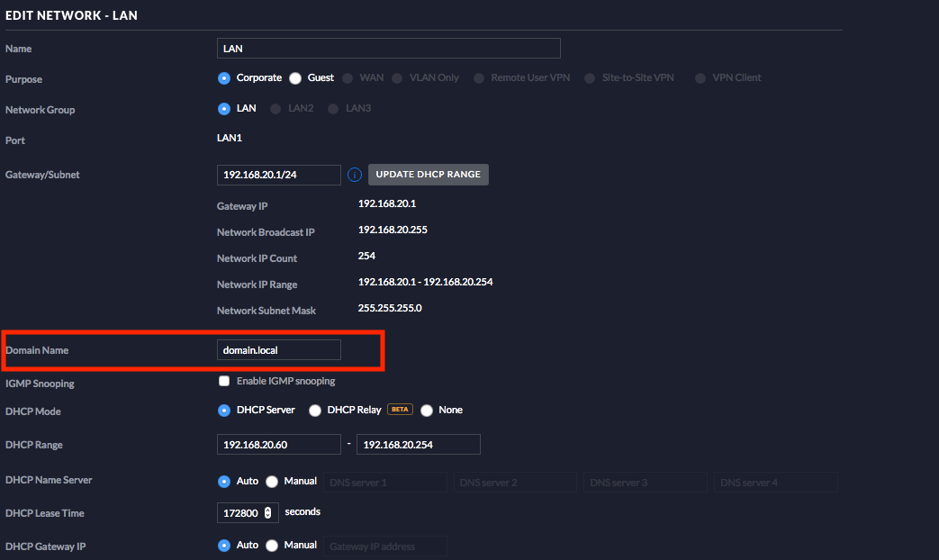Click the DHCP Lease Time stepper arrows
Viewport: 939px width, 560px height.
click(267, 513)
